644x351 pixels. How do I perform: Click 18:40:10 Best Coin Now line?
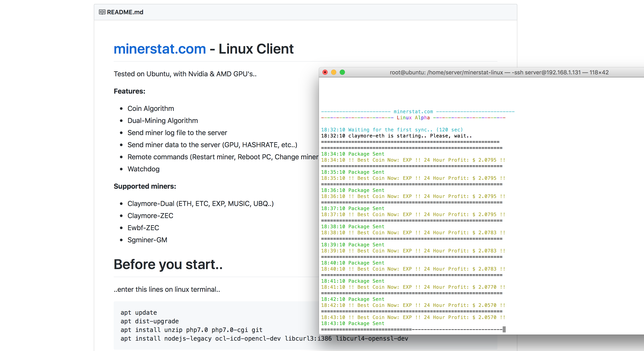click(413, 269)
